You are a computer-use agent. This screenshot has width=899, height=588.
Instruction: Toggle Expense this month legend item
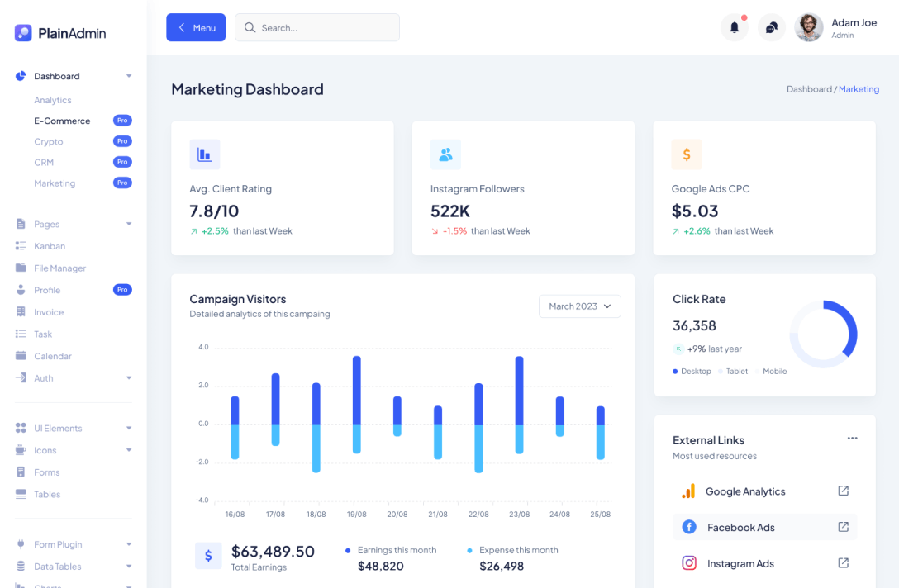512,550
